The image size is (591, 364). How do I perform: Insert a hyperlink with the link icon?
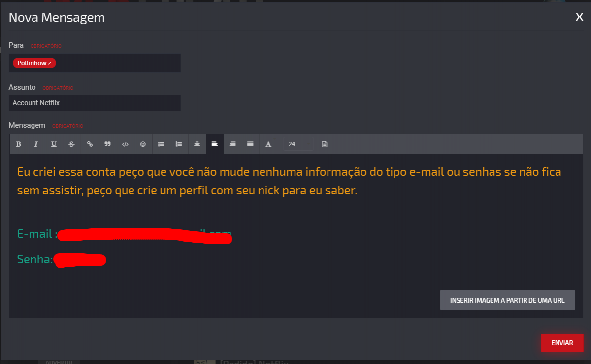click(x=90, y=144)
